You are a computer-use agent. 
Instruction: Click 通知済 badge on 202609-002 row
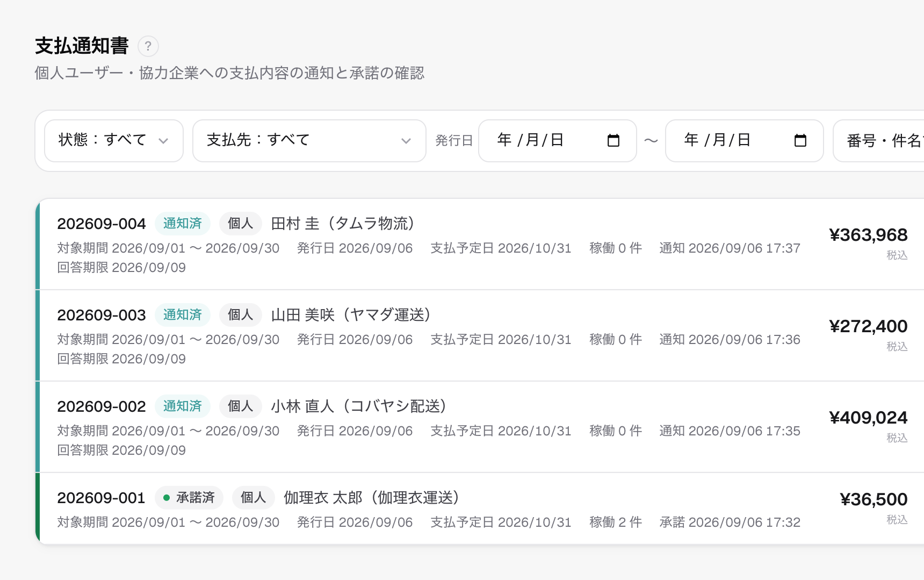pyautogui.click(x=183, y=406)
